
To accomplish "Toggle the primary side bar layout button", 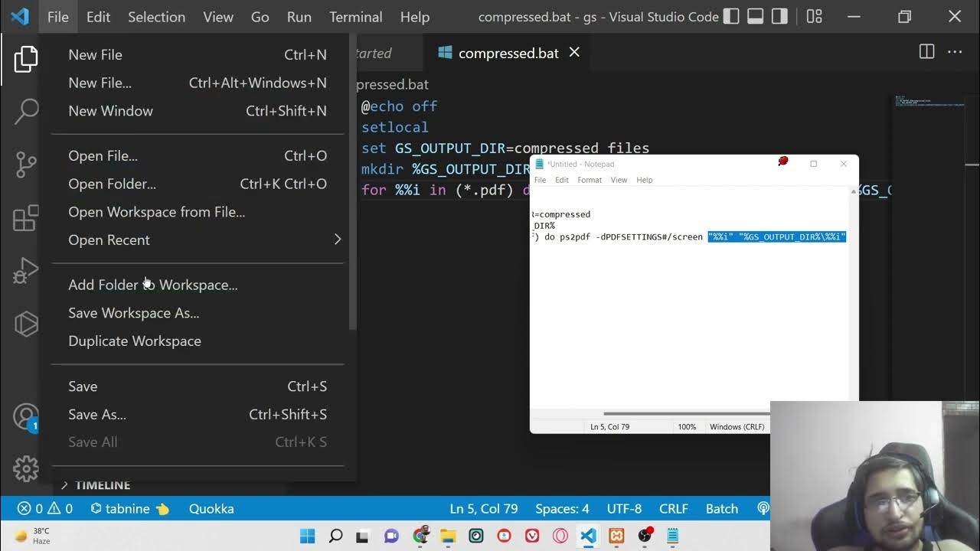I will (731, 16).
